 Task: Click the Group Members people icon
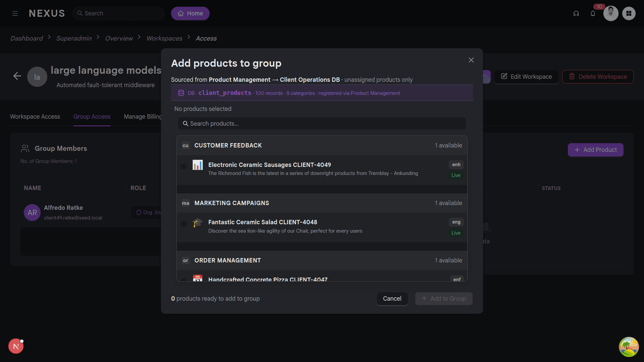pos(25,148)
